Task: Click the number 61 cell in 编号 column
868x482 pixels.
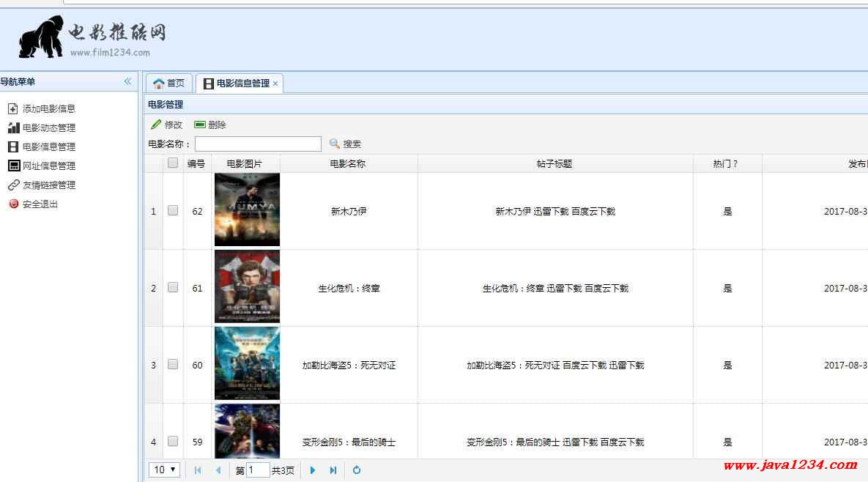Action: pyautogui.click(x=197, y=289)
